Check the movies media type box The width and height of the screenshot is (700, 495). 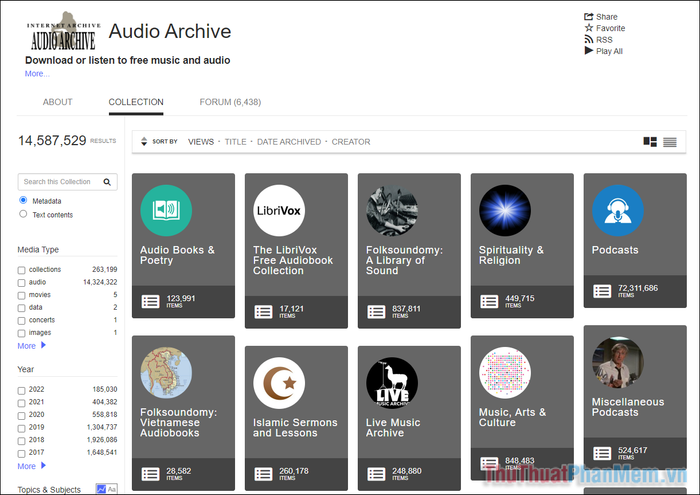21,295
